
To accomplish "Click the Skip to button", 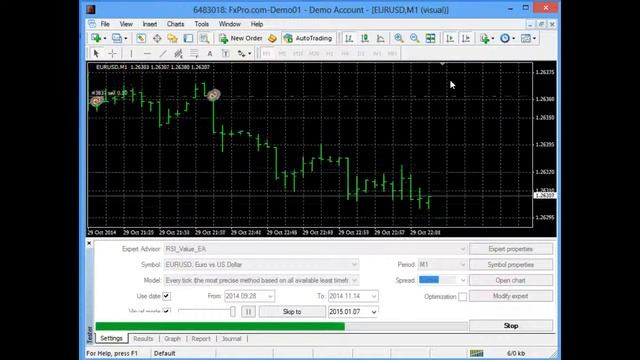I will click(292, 312).
